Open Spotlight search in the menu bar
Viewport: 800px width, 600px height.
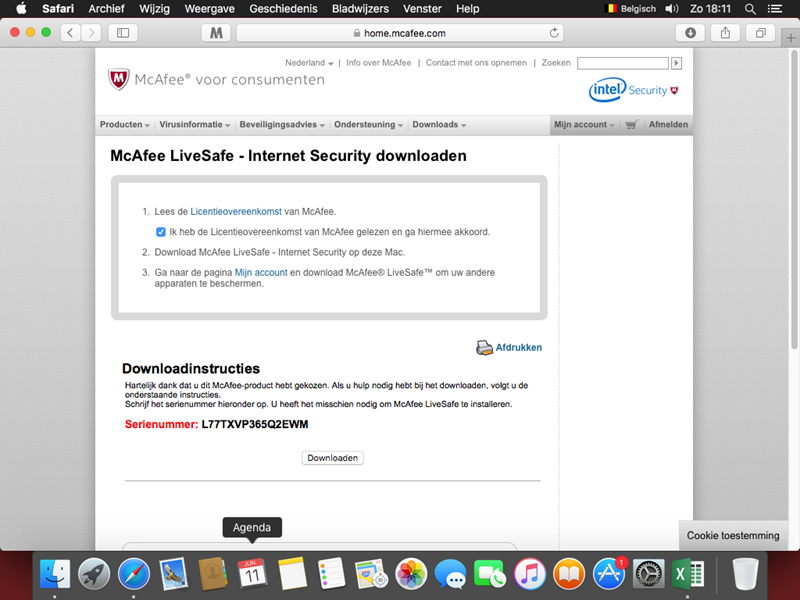750,9
